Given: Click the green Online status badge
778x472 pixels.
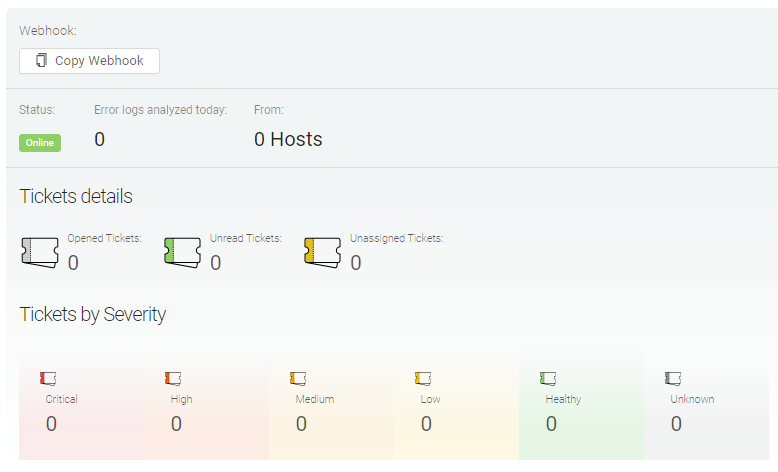Looking at the screenshot, I should pos(40,143).
